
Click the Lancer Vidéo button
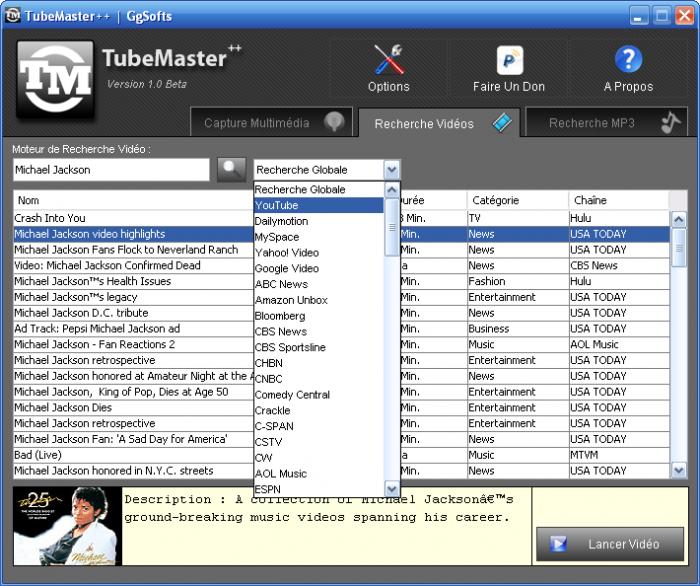click(610, 544)
